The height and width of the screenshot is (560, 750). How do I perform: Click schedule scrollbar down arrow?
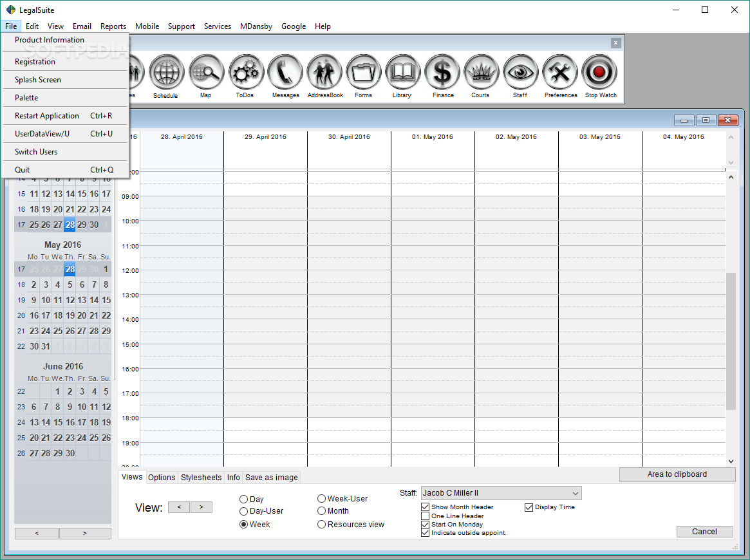click(x=731, y=462)
